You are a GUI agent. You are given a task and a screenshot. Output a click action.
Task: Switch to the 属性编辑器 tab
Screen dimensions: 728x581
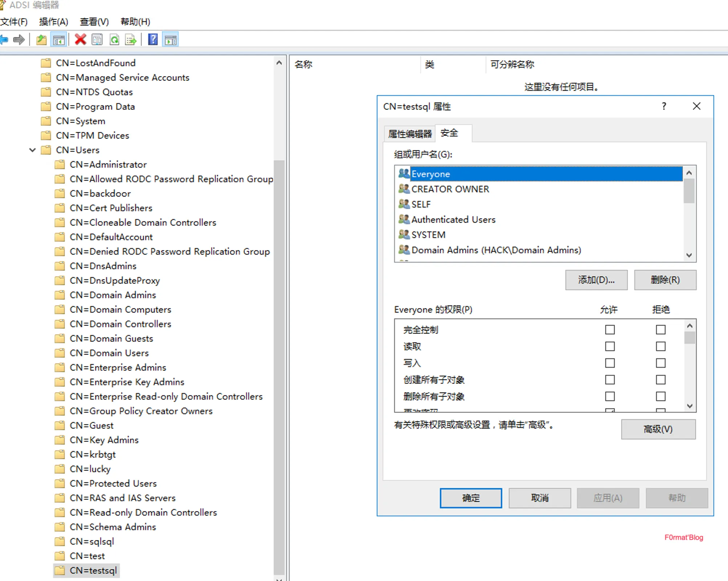coord(410,134)
